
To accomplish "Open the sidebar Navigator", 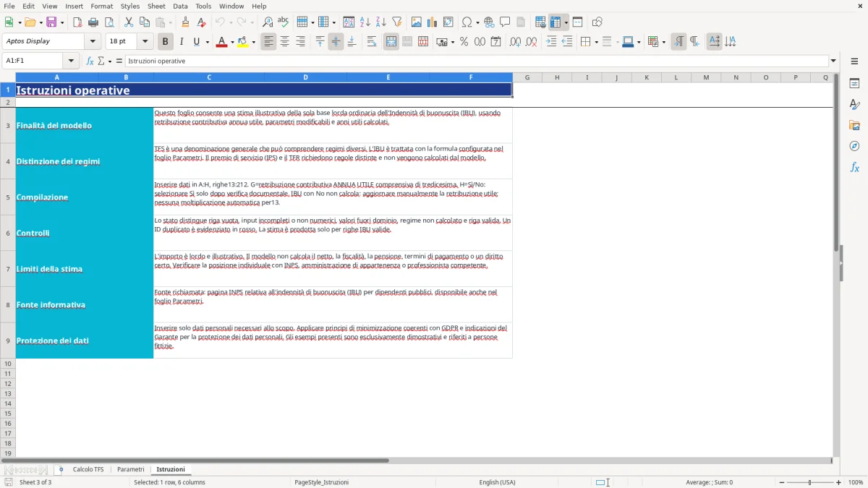I will 854,146.
